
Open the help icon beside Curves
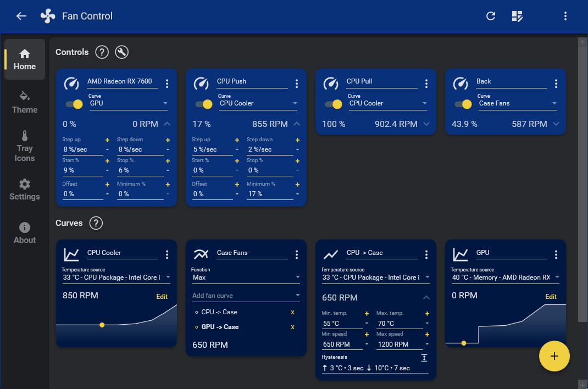pos(96,223)
